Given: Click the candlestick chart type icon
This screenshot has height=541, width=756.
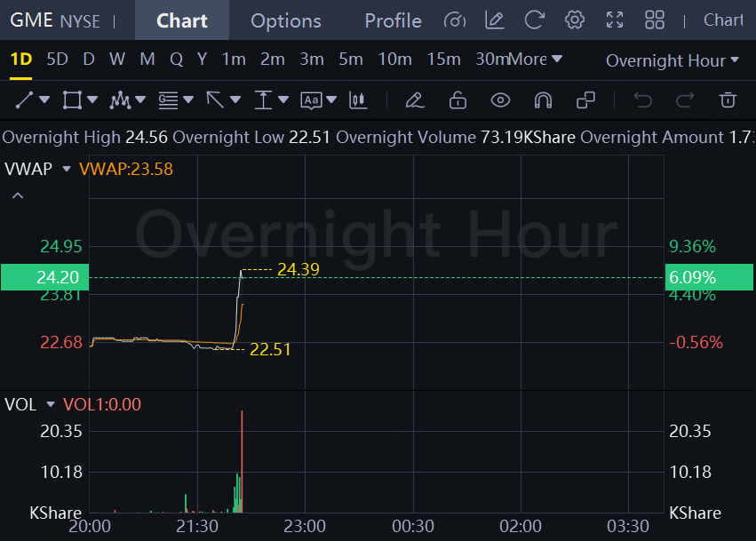Looking at the screenshot, I should (x=358, y=100).
